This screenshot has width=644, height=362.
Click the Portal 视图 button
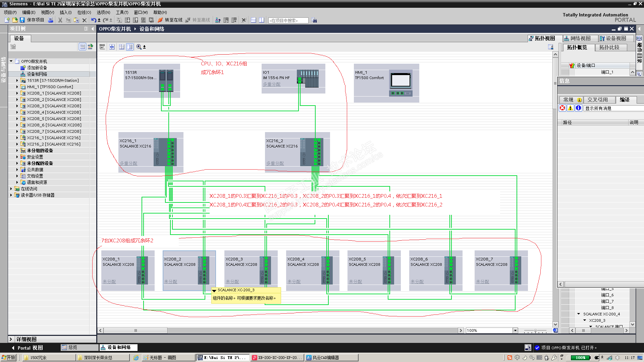(30, 348)
